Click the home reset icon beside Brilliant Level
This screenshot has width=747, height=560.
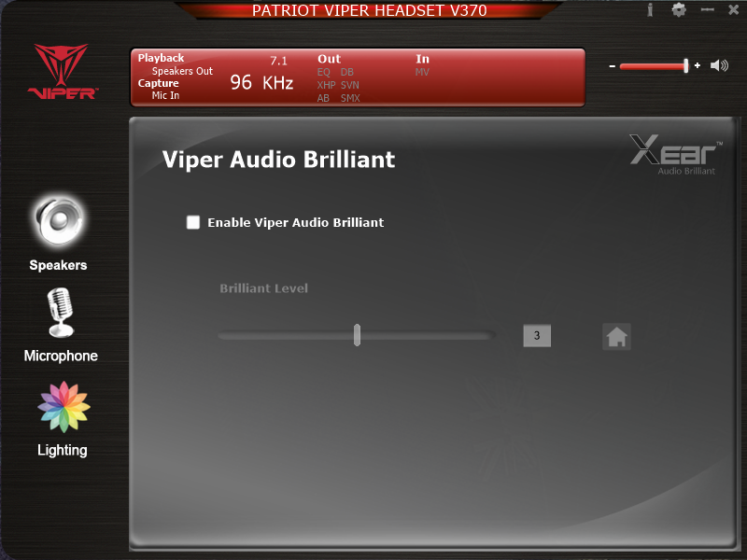[616, 337]
